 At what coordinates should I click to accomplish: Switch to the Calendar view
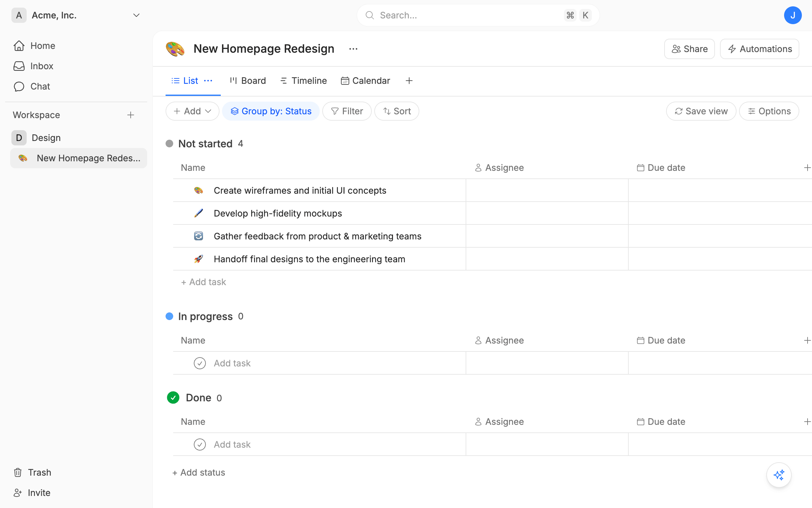pos(365,81)
